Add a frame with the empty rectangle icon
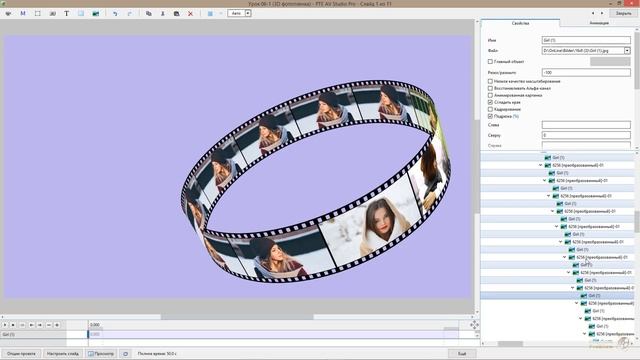The image size is (640, 360). coord(38,13)
